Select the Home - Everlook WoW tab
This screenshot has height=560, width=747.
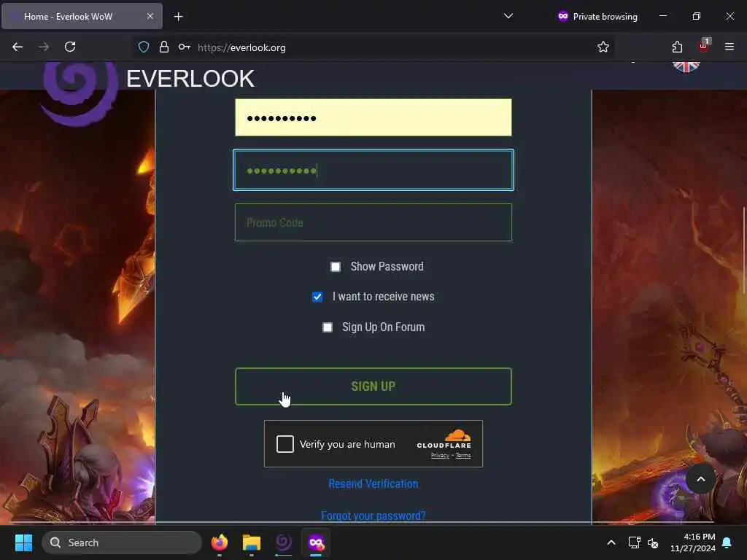pos(82,17)
